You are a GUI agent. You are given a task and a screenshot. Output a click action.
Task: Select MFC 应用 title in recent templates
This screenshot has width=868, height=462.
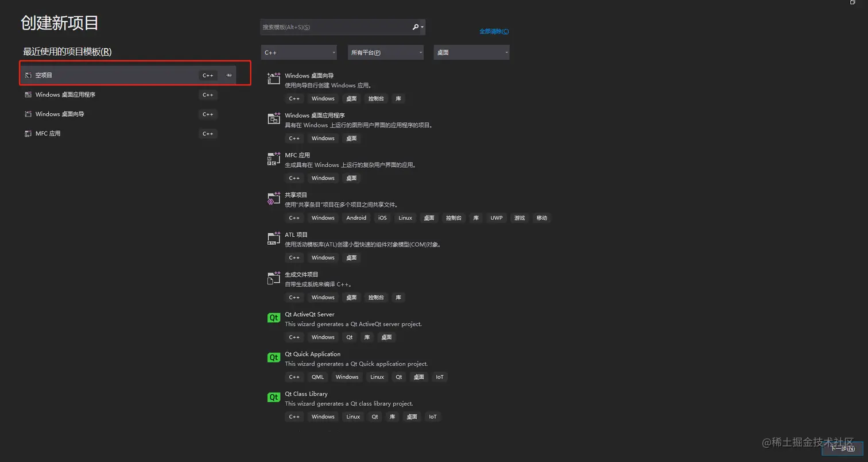pyautogui.click(x=48, y=134)
